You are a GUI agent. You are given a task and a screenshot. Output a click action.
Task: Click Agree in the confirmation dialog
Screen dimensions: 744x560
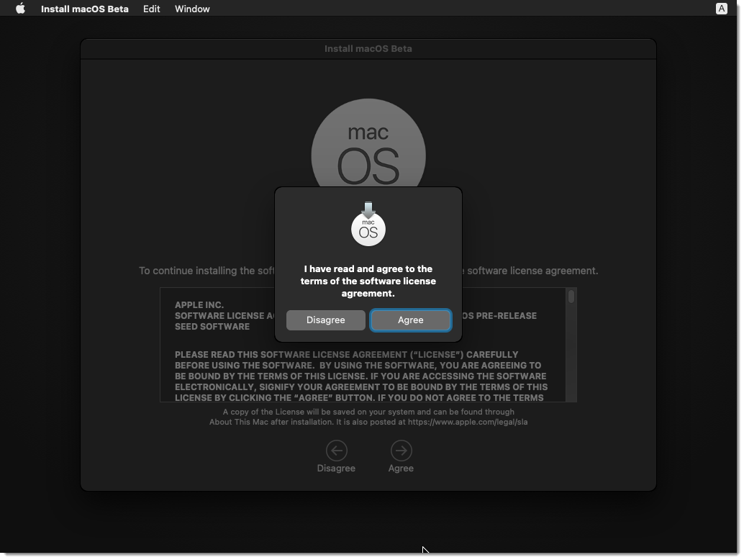click(410, 320)
